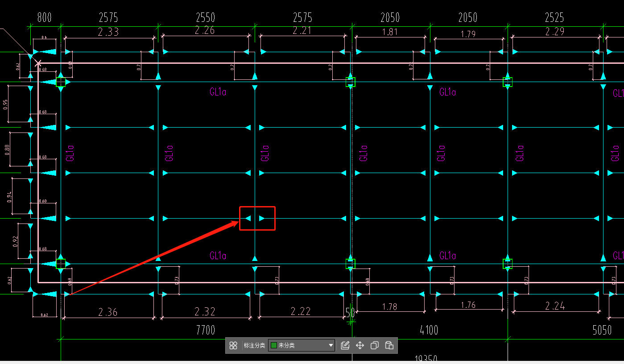Screen dimensions: 624x364
Task: Click the green swatch beside 未分类
Action: click(x=274, y=345)
